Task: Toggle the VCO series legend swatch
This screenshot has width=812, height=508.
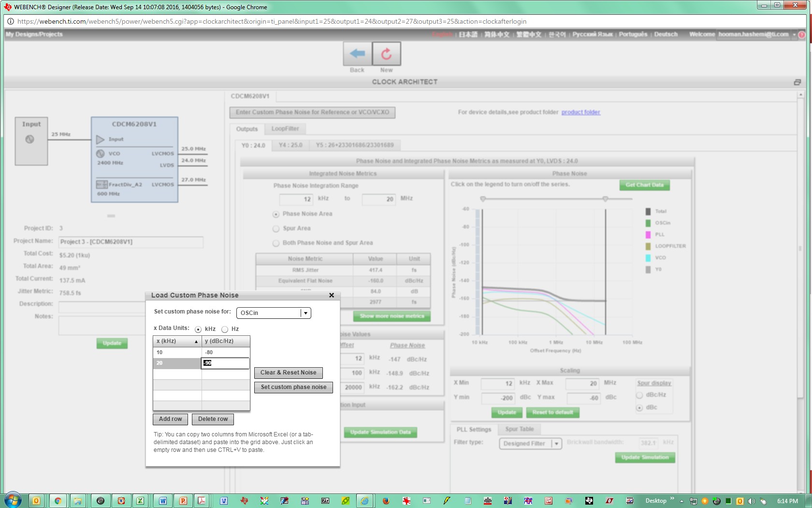Action: pos(648,258)
